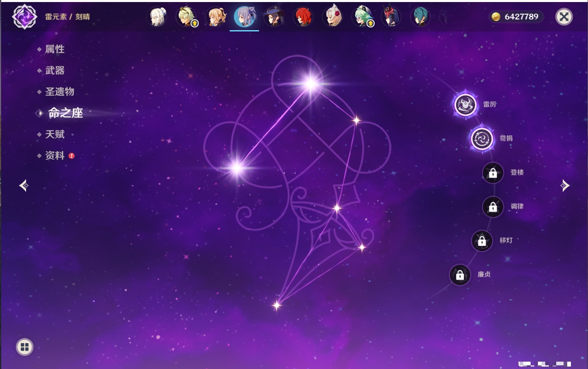
Task: Open the 属性 attributes tab
Action: [x=55, y=49]
